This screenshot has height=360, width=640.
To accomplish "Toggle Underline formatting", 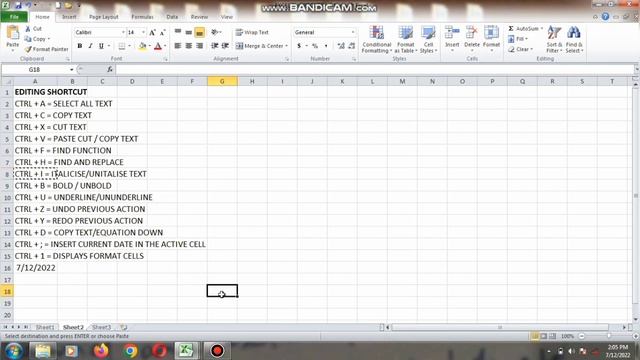I will (x=101, y=46).
